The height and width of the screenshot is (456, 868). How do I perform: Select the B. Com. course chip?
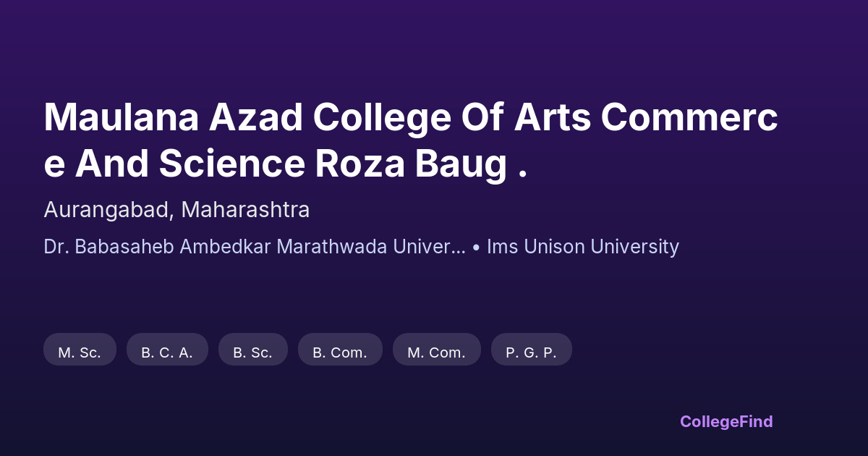340,352
